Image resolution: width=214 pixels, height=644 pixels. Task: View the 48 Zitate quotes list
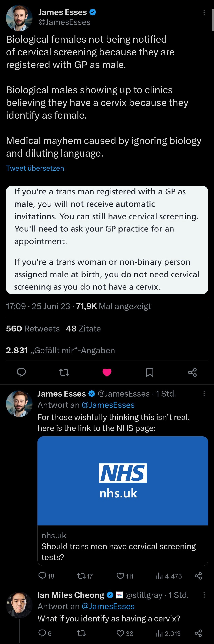point(83,329)
